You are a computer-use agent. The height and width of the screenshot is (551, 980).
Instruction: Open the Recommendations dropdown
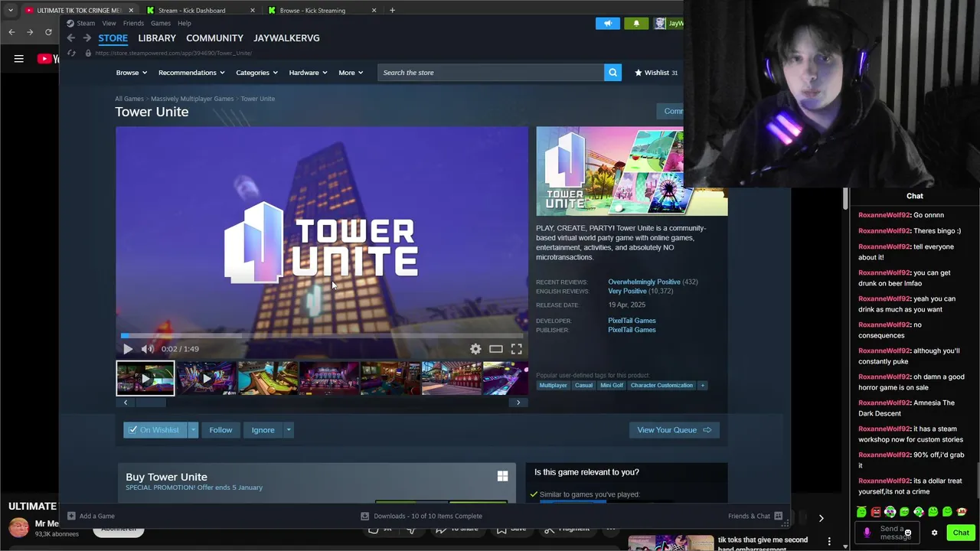point(191,73)
